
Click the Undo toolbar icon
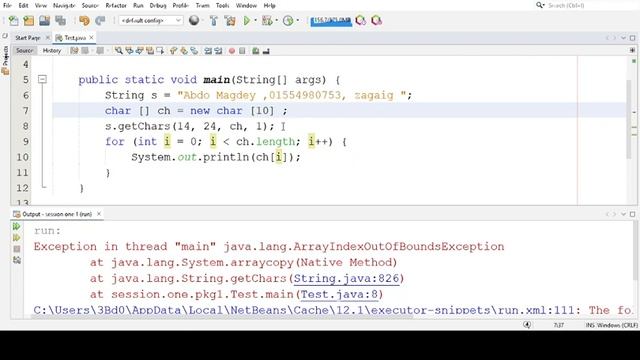pyautogui.click(x=84, y=20)
